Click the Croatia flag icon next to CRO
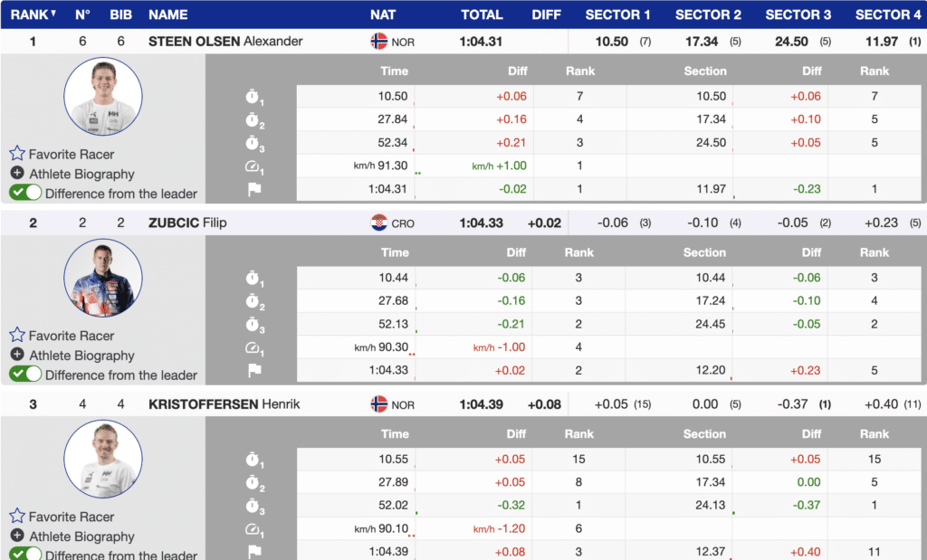 379,223
